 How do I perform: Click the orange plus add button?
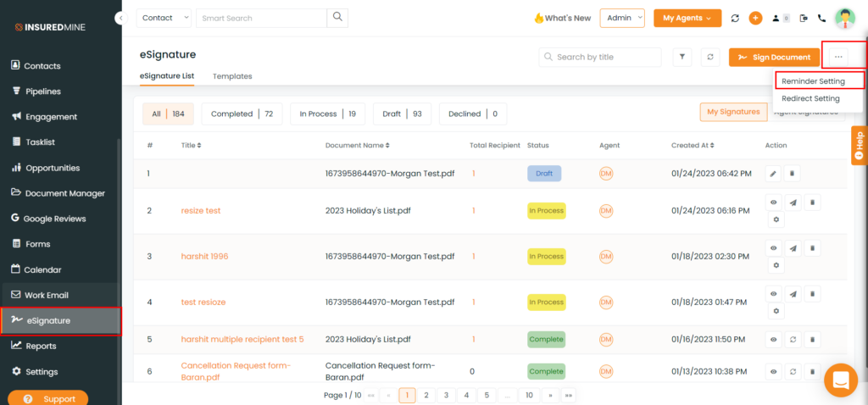[755, 19]
